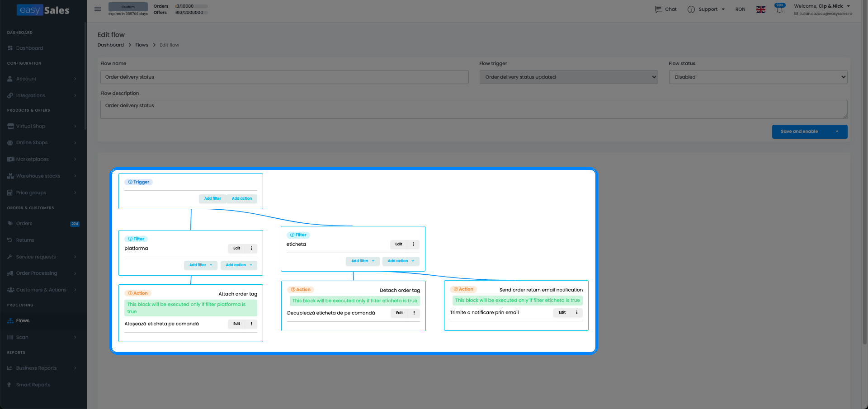Expand the Welcome Cip & Nick user menu

[822, 6]
